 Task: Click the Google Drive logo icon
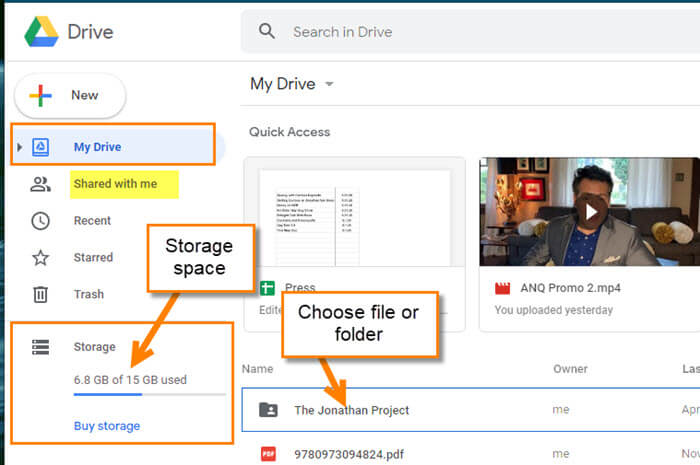tap(41, 32)
